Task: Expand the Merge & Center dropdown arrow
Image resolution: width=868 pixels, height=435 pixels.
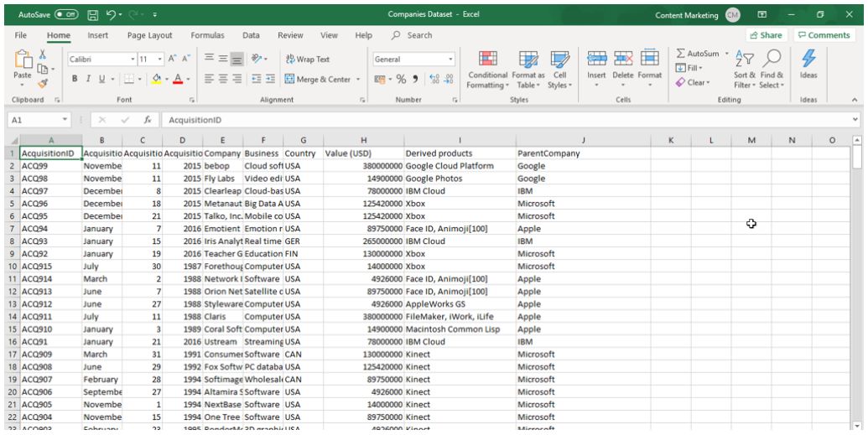Action: [x=357, y=79]
